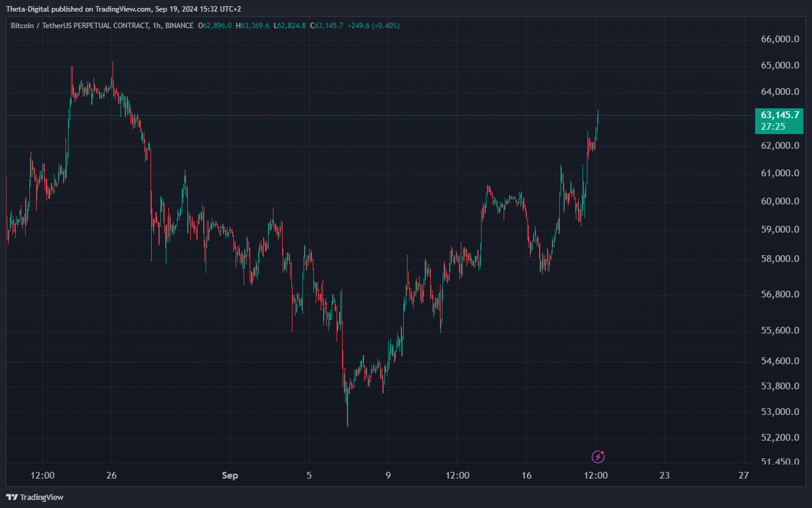Click the 16 date label on time axis
The height and width of the screenshot is (508, 812).
[527, 476]
